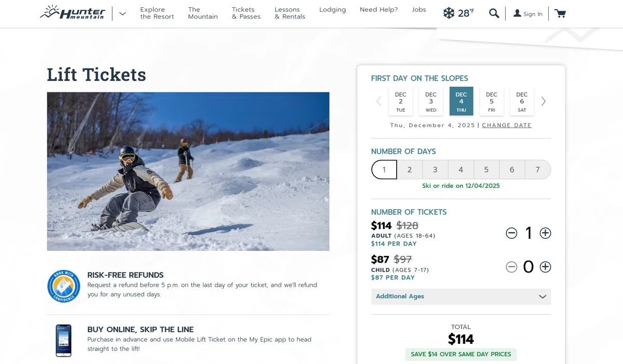
Task: Click the CHANGE DATE link
Action: pyautogui.click(x=507, y=125)
